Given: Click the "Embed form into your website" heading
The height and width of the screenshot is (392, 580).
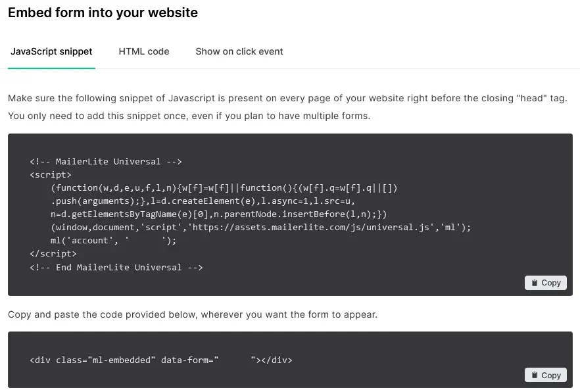Looking at the screenshot, I should pos(103,12).
